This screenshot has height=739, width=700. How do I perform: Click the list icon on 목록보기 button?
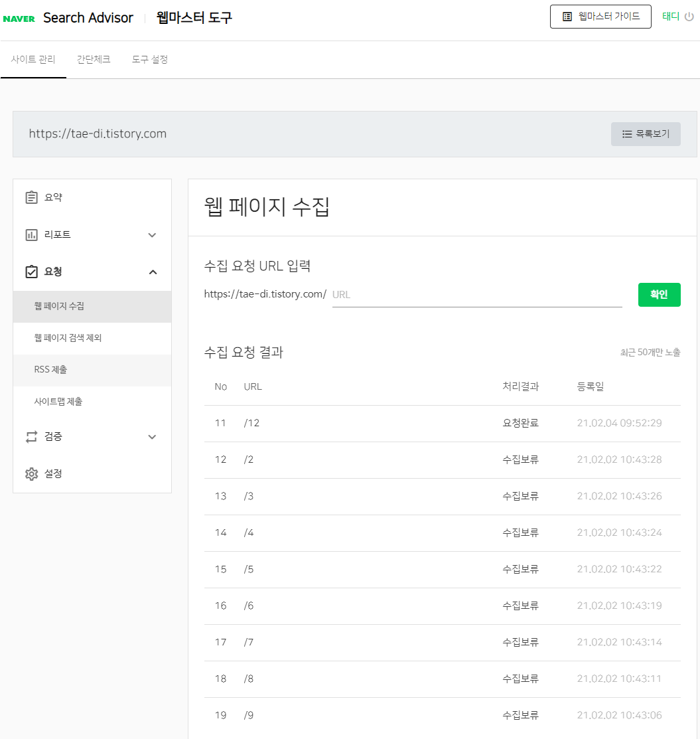click(626, 134)
